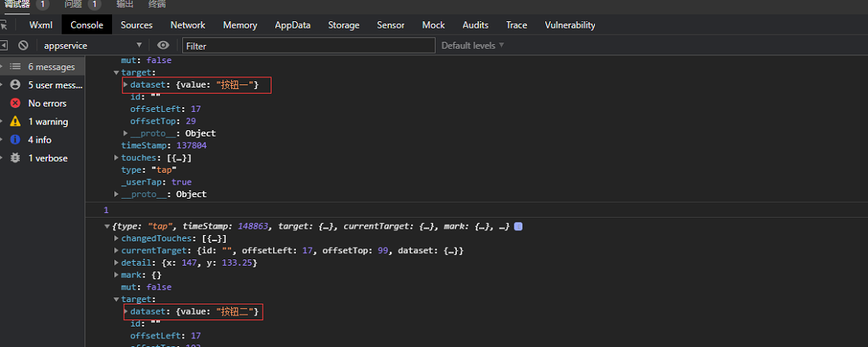Open the Audits tab

tap(476, 25)
